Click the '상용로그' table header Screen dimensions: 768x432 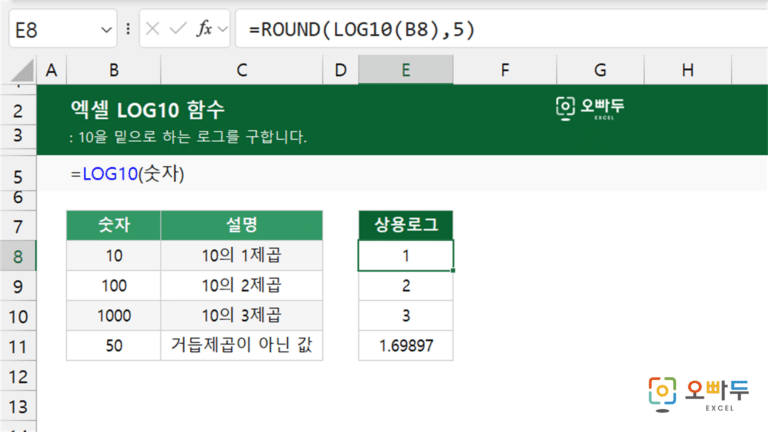point(406,225)
